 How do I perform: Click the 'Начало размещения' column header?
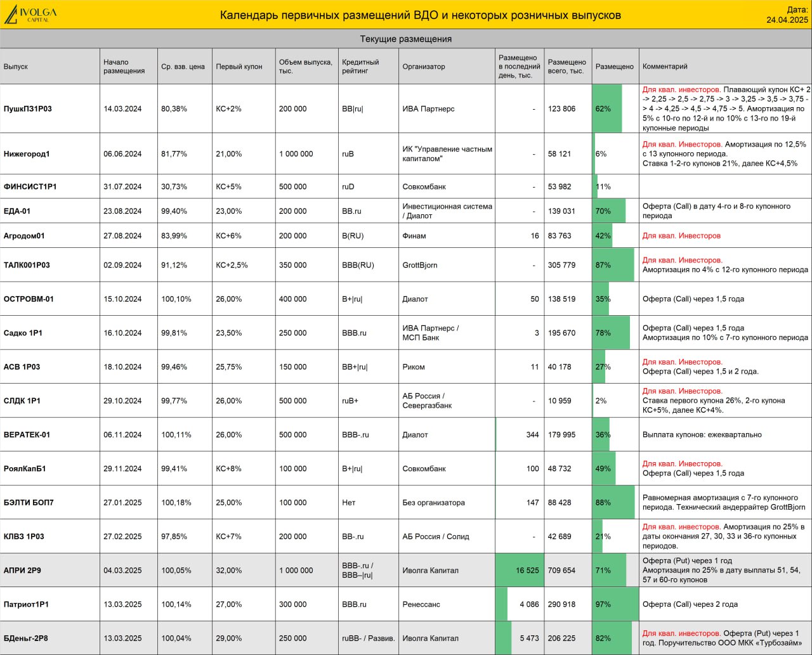click(124, 67)
